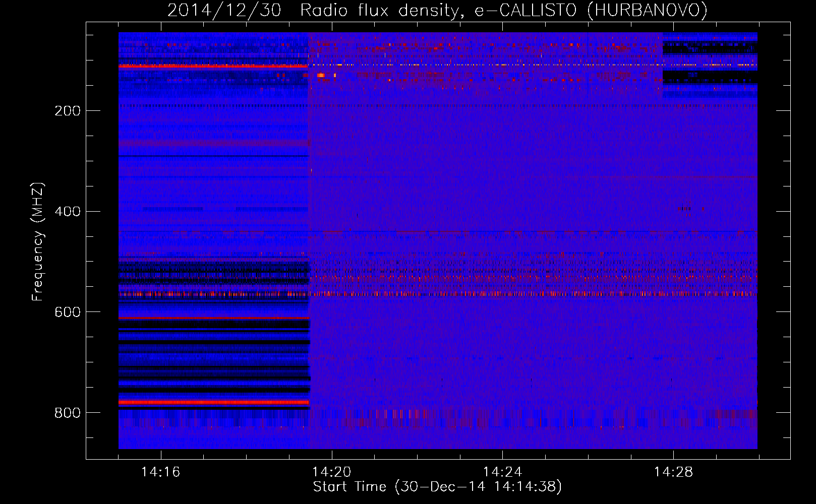The image size is (816, 504).
Task: Click the 14:24 time tick label
Action: 503,472
